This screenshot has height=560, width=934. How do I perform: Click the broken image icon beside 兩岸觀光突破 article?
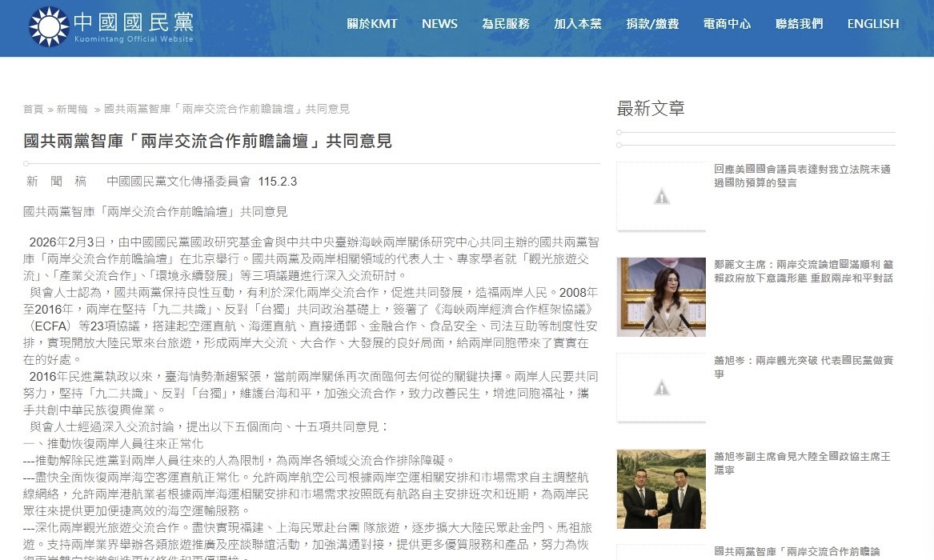click(661, 388)
